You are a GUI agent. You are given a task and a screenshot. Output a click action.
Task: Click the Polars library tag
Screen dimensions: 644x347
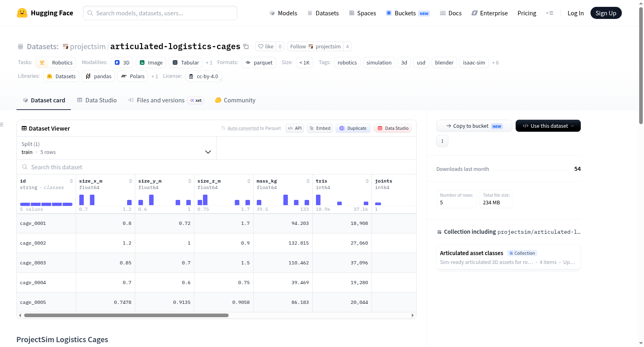[133, 76]
